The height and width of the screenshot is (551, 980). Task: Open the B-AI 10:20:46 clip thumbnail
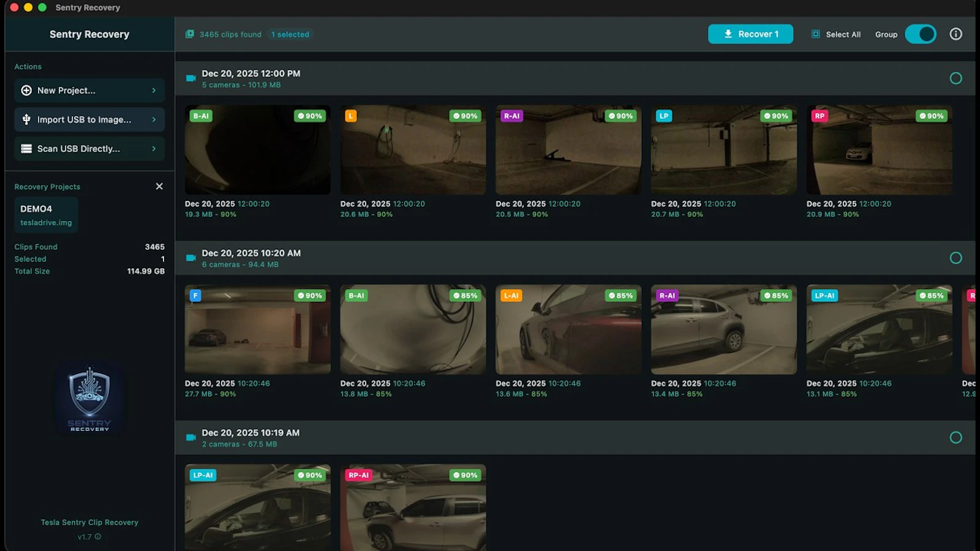tap(413, 329)
